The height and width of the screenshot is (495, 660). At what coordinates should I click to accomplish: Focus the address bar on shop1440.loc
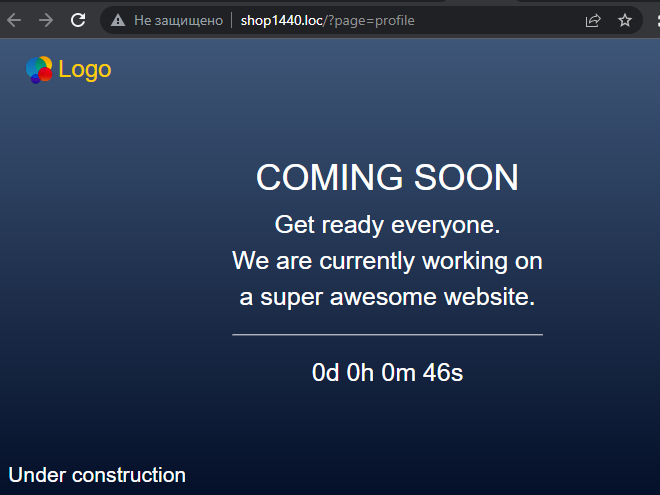coord(282,20)
